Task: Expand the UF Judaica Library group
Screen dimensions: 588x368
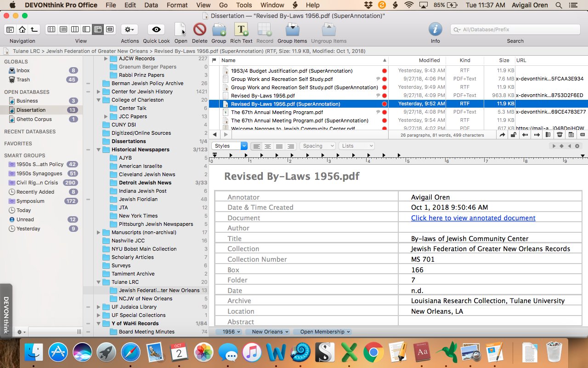Action: point(99,307)
